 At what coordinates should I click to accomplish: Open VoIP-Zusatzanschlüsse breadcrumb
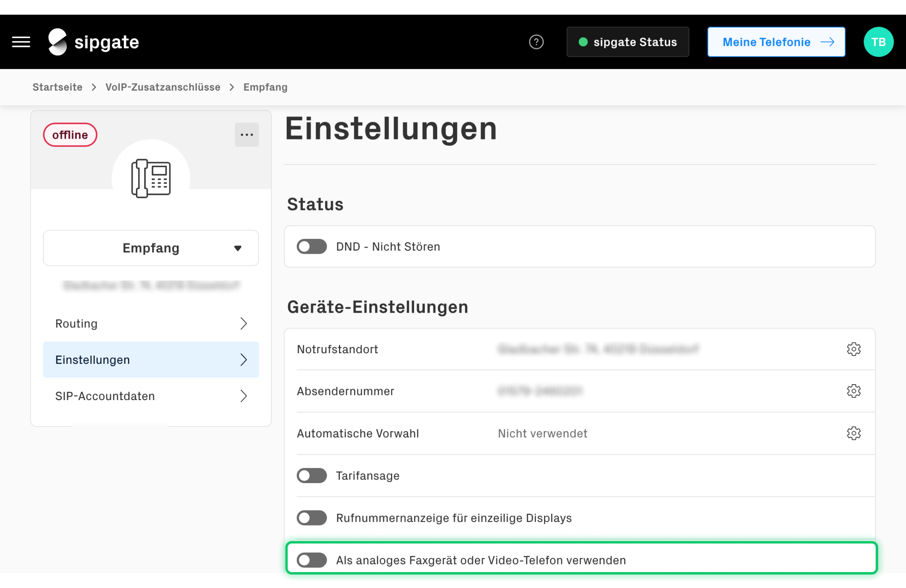[163, 87]
